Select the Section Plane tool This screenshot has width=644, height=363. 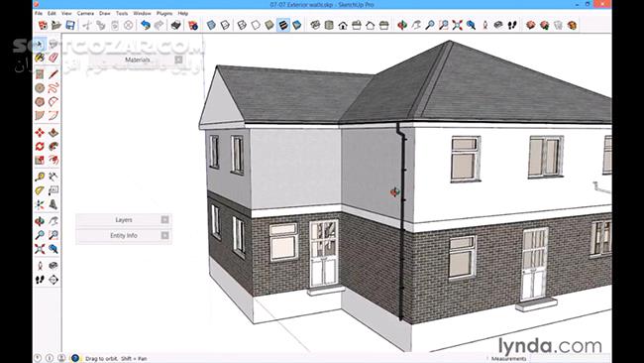[x=54, y=280]
